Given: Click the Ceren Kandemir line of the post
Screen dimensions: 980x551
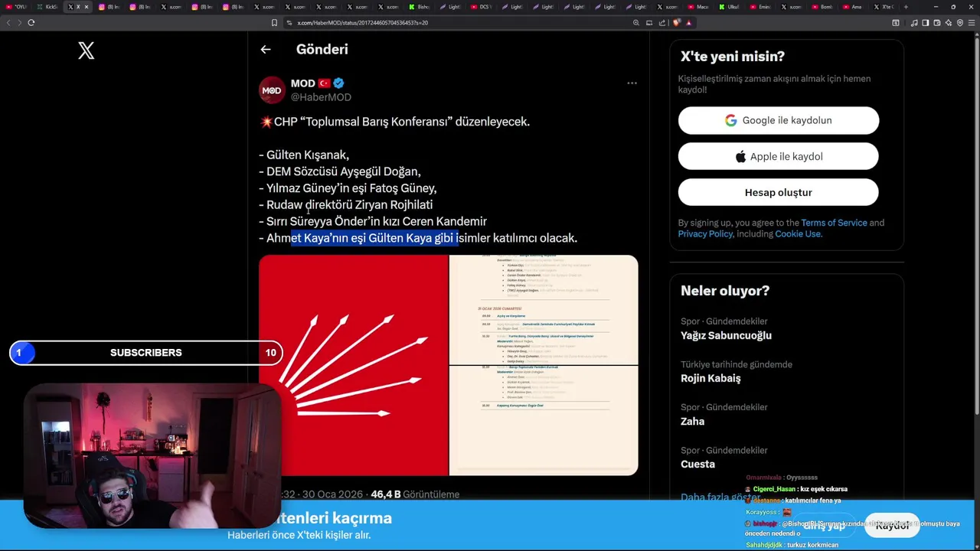Looking at the screenshot, I should [x=373, y=221].
